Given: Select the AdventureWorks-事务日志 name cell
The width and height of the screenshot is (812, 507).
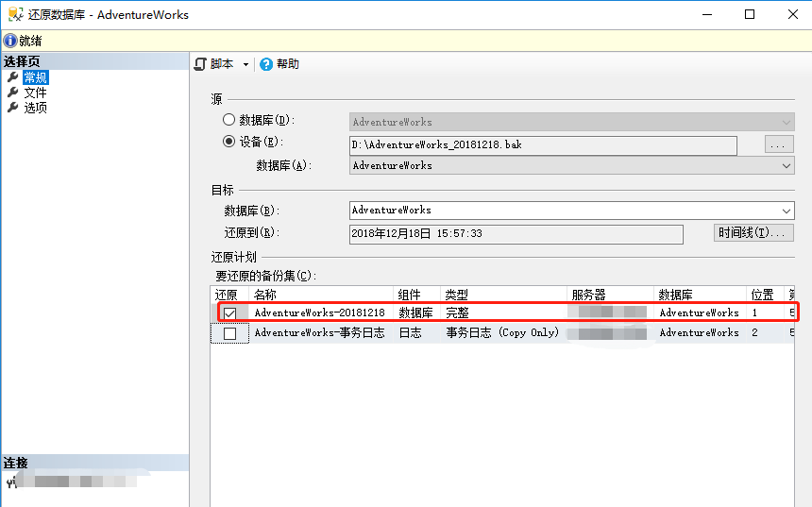Looking at the screenshot, I should tap(319, 333).
